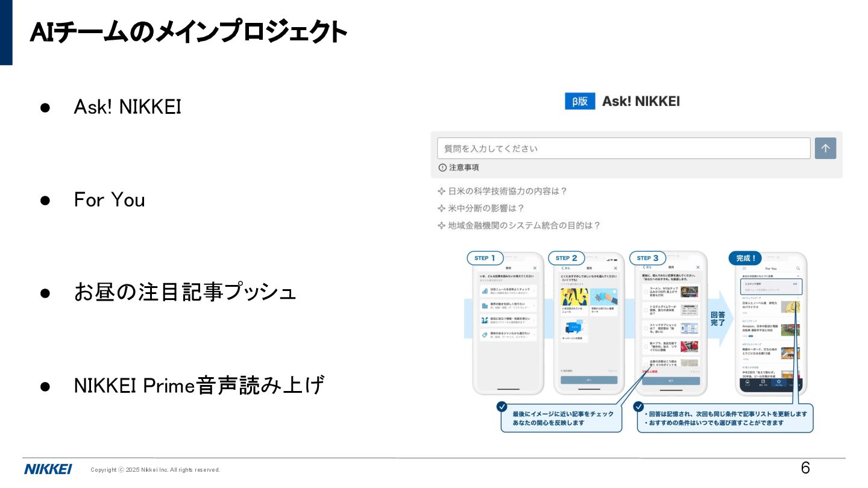This screenshot has width=868, height=488.
Task: Open the hamburger menu in For You phone
Action: tap(744, 268)
